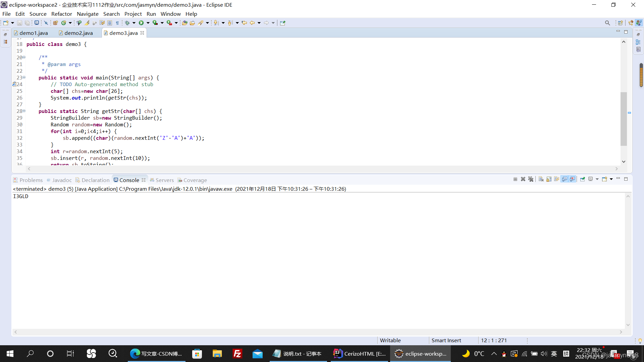Open the Coverage panel tab
Screen dimensions: 644x362
(x=195, y=180)
